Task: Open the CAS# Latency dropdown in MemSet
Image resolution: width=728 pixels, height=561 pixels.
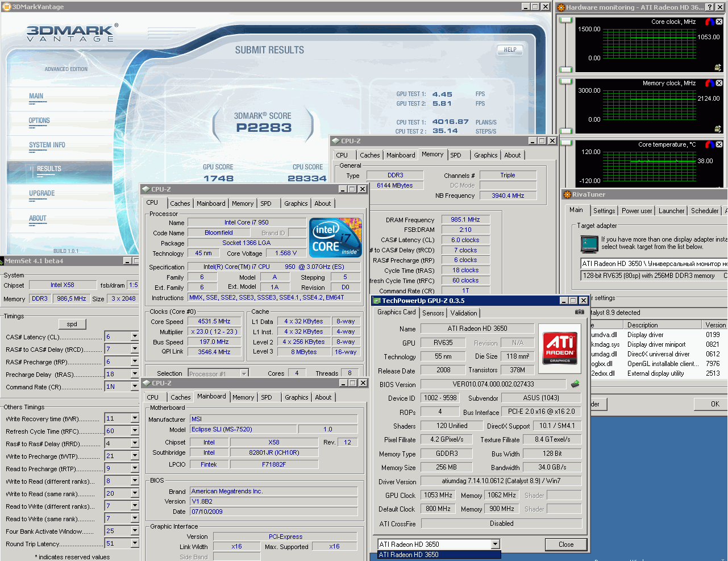Action: [135, 336]
